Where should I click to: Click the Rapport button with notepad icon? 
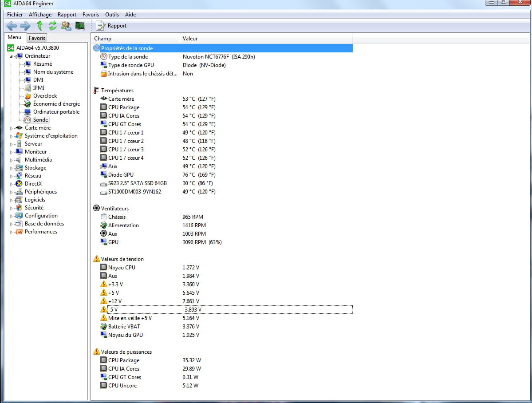(x=112, y=26)
